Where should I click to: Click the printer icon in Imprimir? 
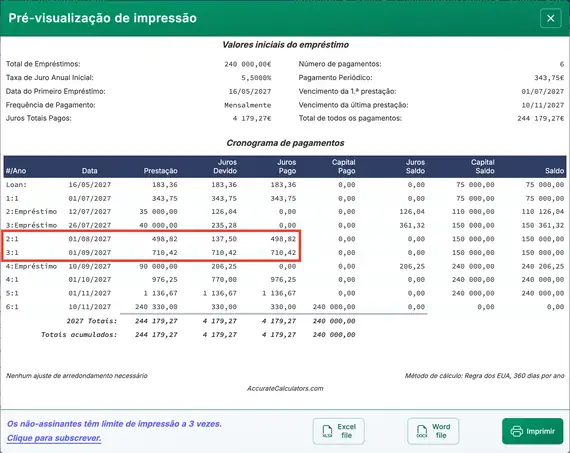[517, 432]
